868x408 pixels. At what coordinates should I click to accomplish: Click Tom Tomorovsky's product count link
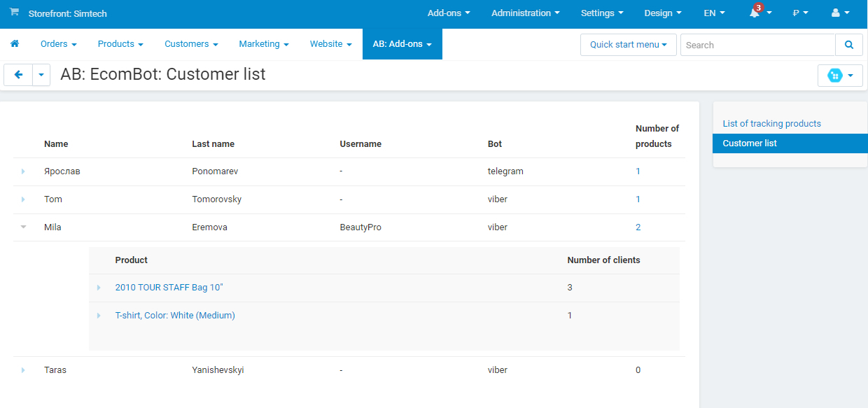coord(638,199)
